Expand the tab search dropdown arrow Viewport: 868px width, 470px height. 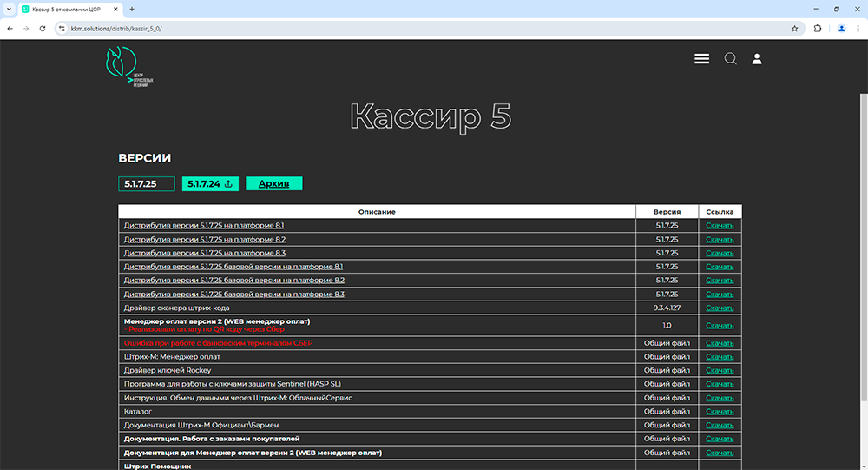click(9, 9)
